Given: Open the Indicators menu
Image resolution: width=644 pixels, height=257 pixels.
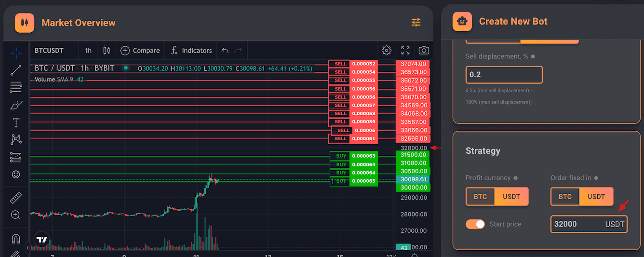Looking at the screenshot, I should [x=191, y=51].
